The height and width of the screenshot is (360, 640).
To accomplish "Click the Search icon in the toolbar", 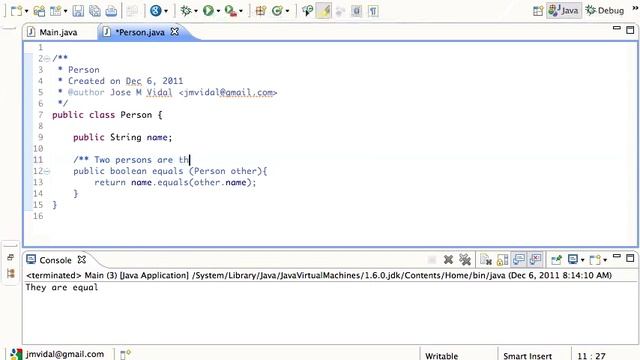I will tap(307, 11).
